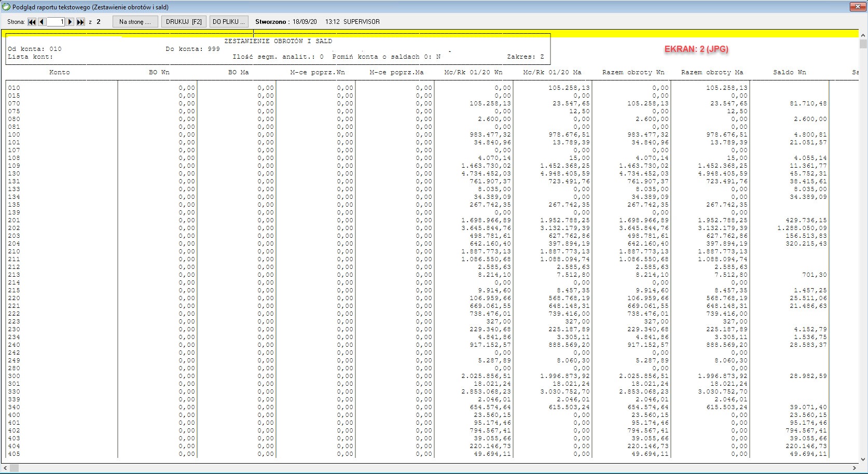
Task: Click DO PLIKU to export to file
Action: tap(229, 22)
